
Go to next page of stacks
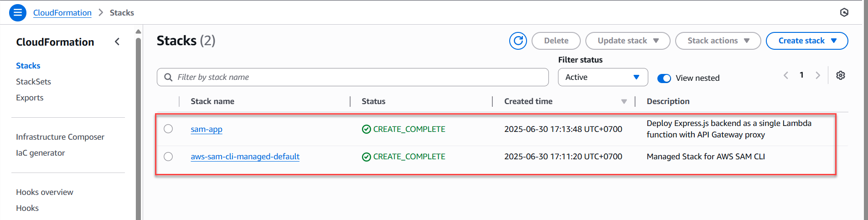coord(818,75)
